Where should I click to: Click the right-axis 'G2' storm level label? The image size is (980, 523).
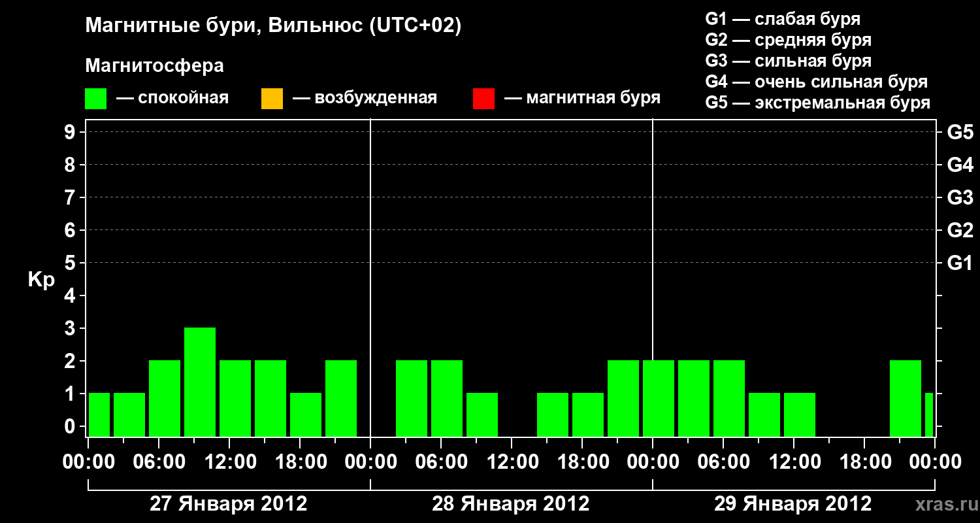point(960,230)
